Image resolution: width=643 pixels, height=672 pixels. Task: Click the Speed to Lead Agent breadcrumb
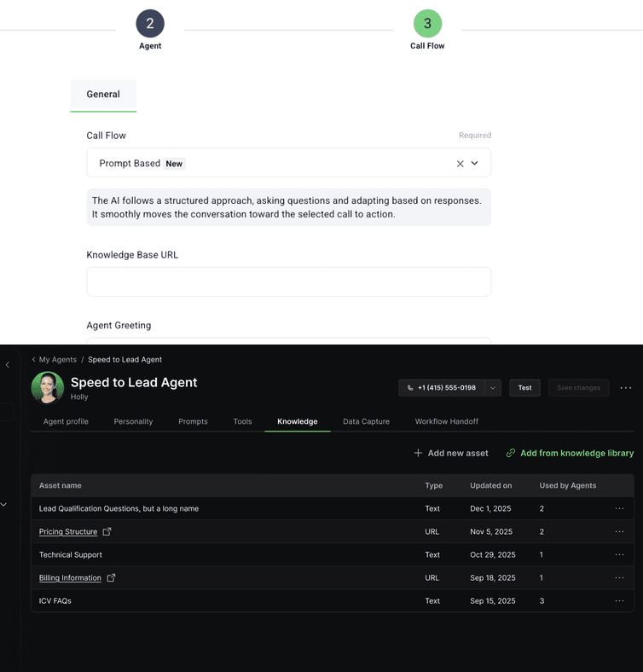[x=125, y=360]
